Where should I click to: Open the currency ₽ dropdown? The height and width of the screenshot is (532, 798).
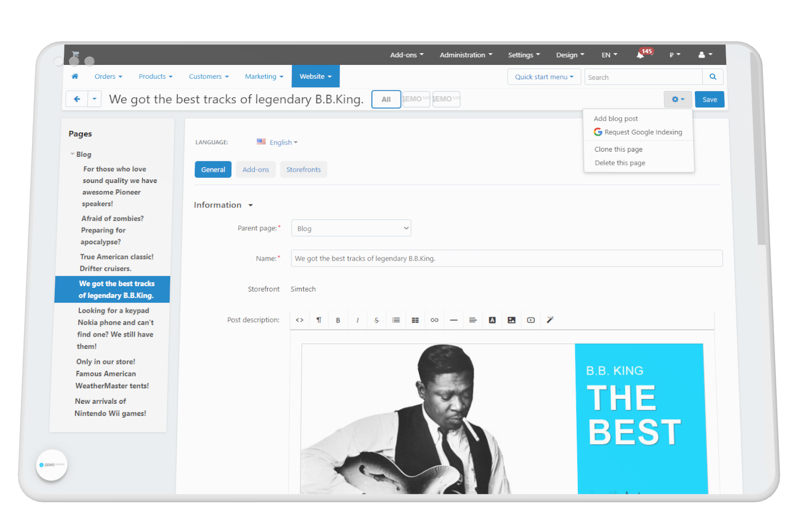pos(675,55)
